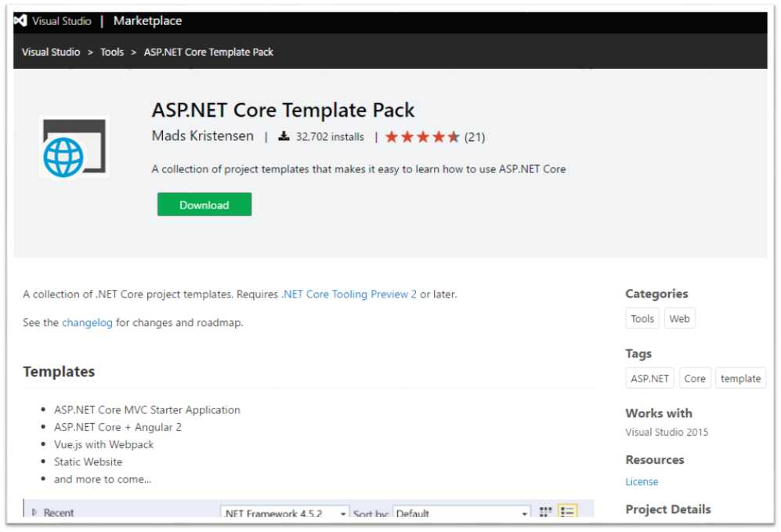This screenshot has width=781, height=532.
Task: Click 'Visual Studio 2015' text
Action: click(667, 432)
